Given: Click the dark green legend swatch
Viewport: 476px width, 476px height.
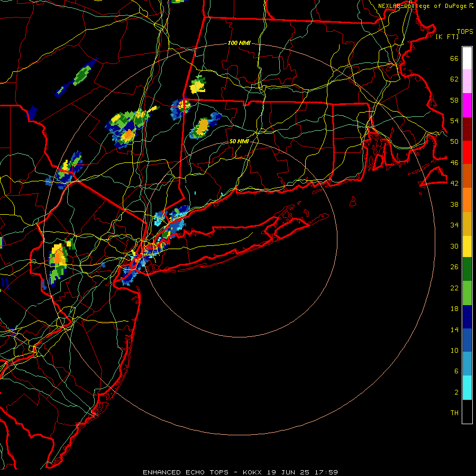Looking at the screenshot, I should coord(467,269).
